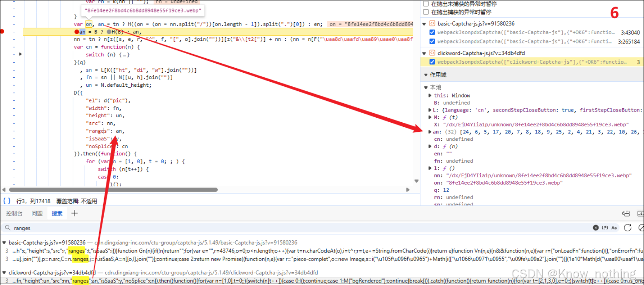The height and width of the screenshot is (285, 644).
Task: Collapse clickword-Captcha-js breakpoint group
Action: point(424,53)
